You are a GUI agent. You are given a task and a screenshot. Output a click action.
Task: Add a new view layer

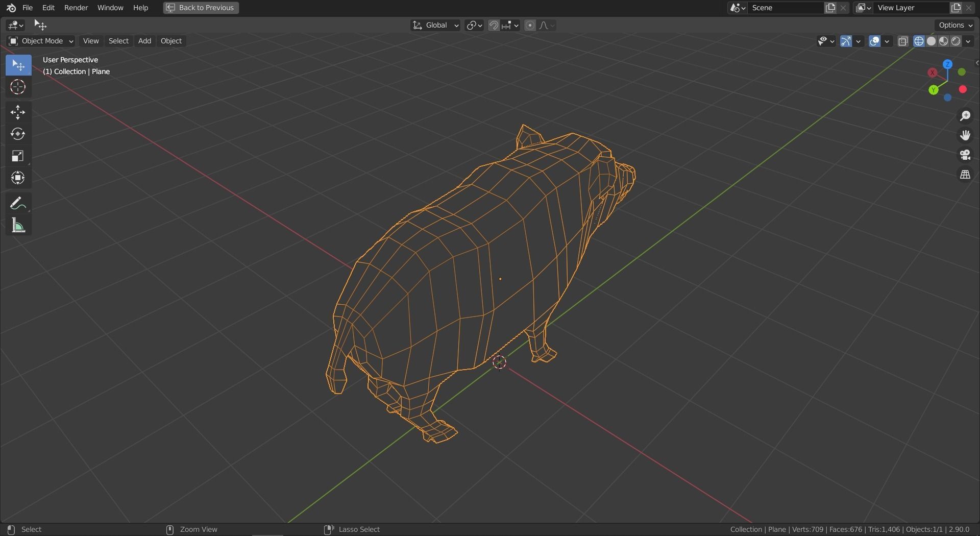tap(956, 8)
